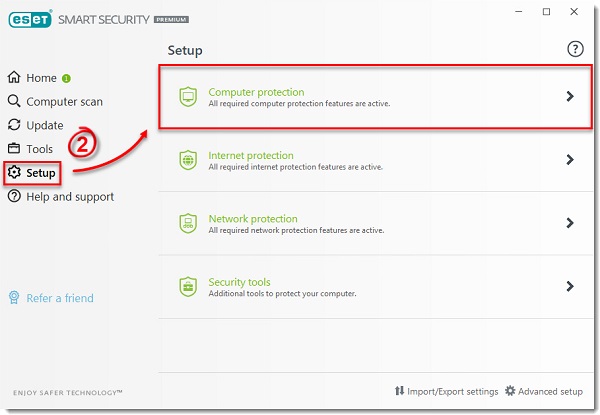The image size is (600, 415).
Task: Open Computer scan in the sidebar
Action: tap(63, 101)
